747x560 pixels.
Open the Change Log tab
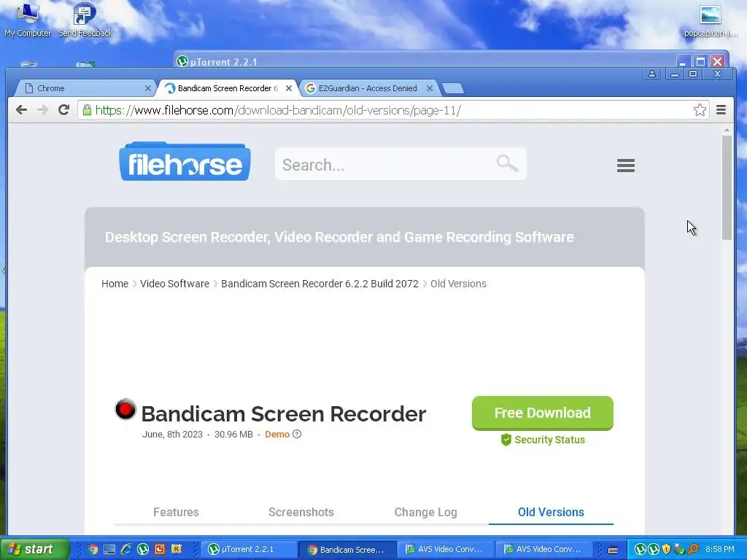[426, 512]
